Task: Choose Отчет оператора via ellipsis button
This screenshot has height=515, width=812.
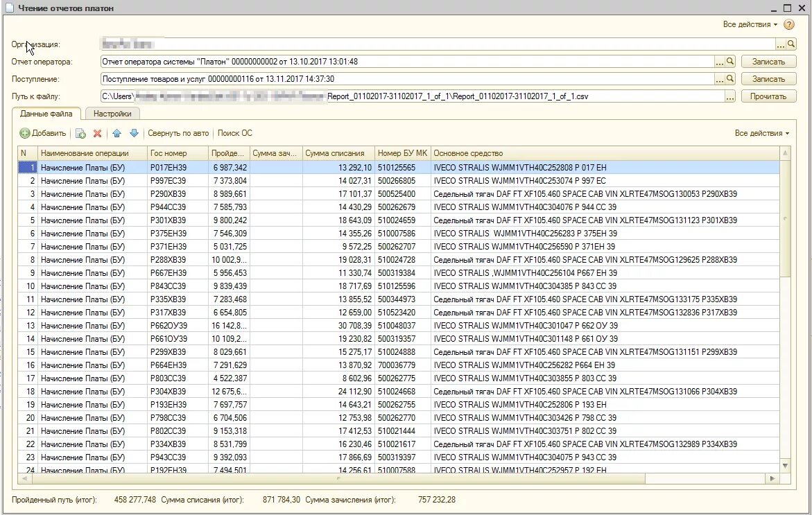Action: [x=719, y=62]
